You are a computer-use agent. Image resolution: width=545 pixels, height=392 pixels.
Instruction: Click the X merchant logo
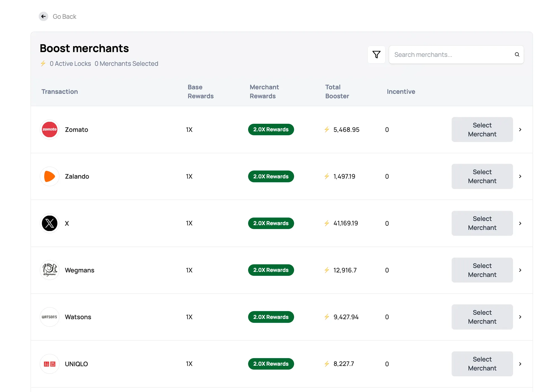pyautogui.click(x=50, y=223)
